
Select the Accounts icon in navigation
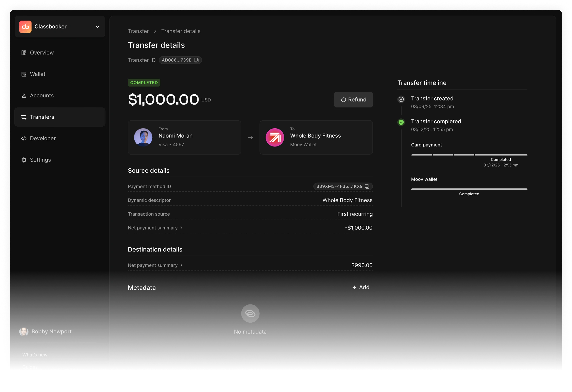pyautogui.click(x=24, y=95)
